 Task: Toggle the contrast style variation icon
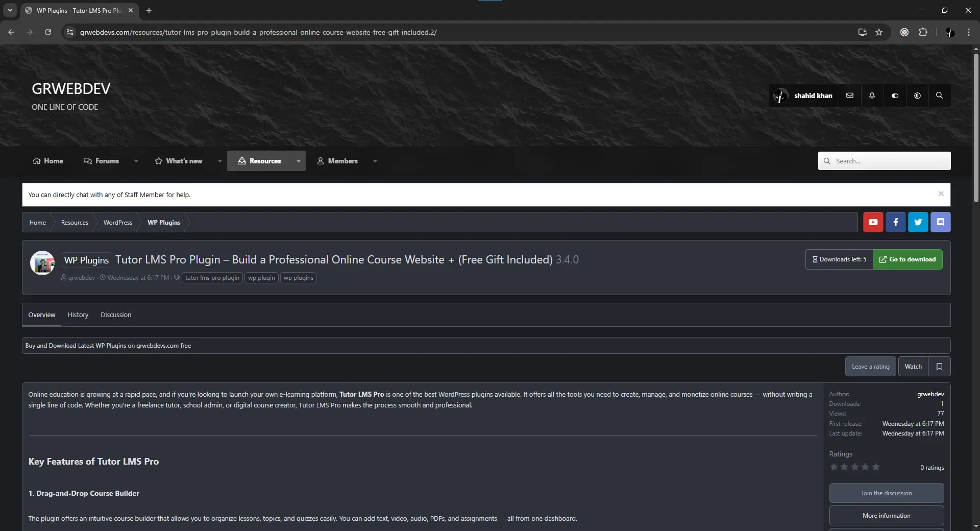[x=917, y=95]
